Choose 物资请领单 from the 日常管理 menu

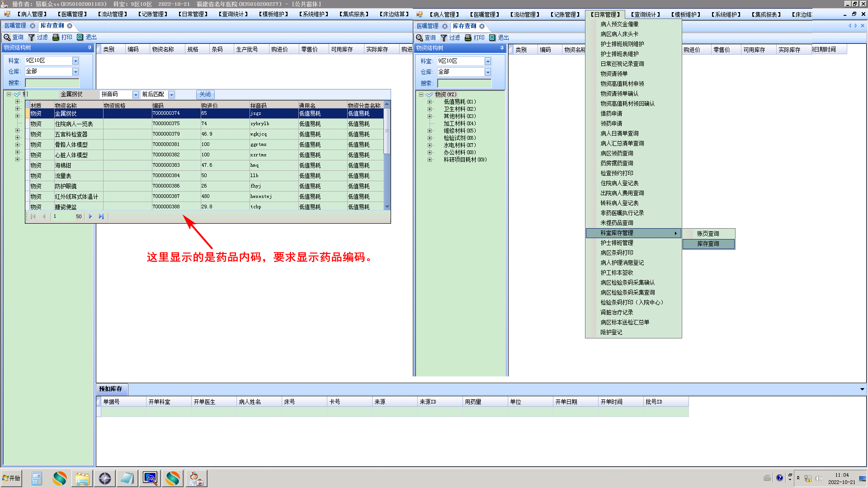tap(613, 74)
